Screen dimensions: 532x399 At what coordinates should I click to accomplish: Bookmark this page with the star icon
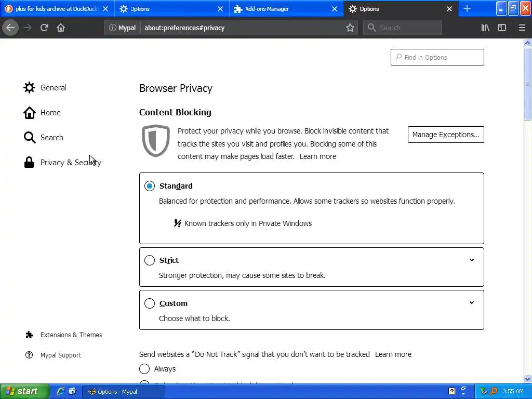[350, 28]
